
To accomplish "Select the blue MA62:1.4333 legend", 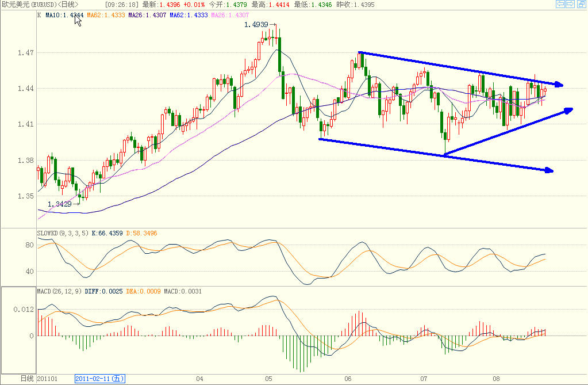I will click(x=189, y=15).
